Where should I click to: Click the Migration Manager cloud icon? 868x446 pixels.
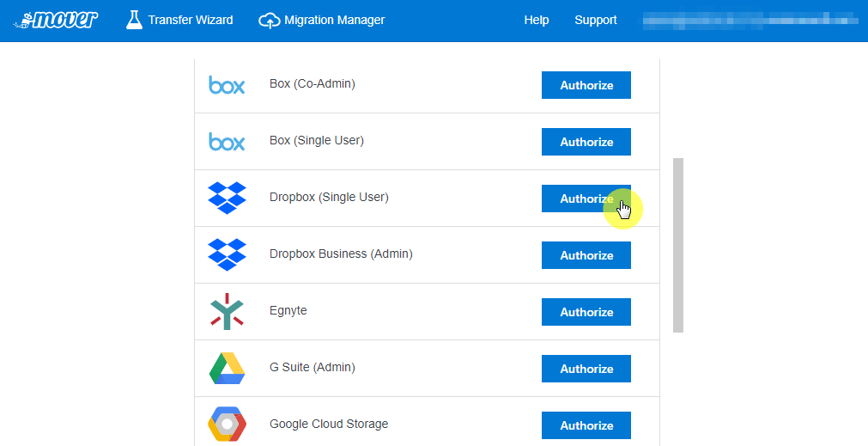(269, 21)
